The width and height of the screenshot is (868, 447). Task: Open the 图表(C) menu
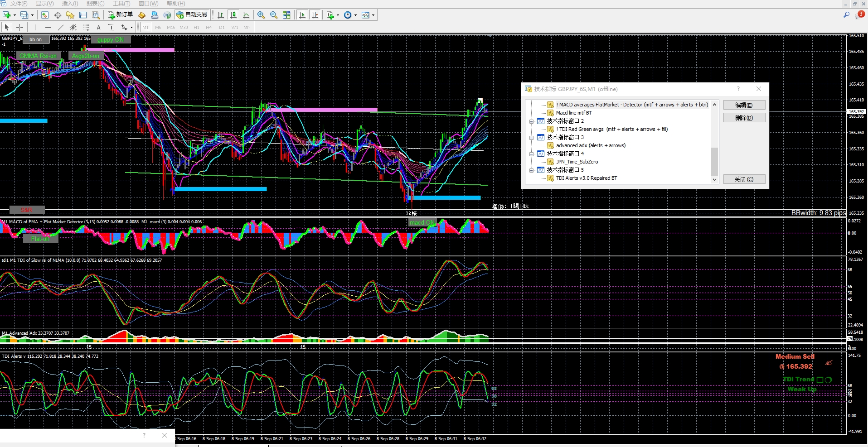pos(95,4)
